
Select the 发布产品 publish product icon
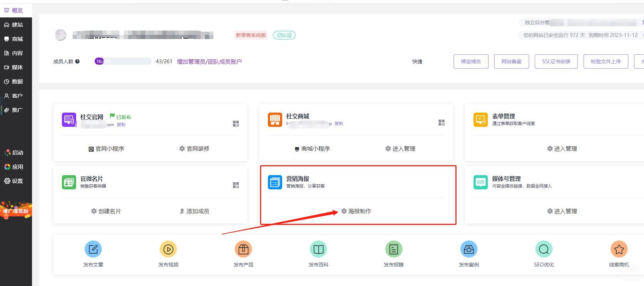(243, 249)
